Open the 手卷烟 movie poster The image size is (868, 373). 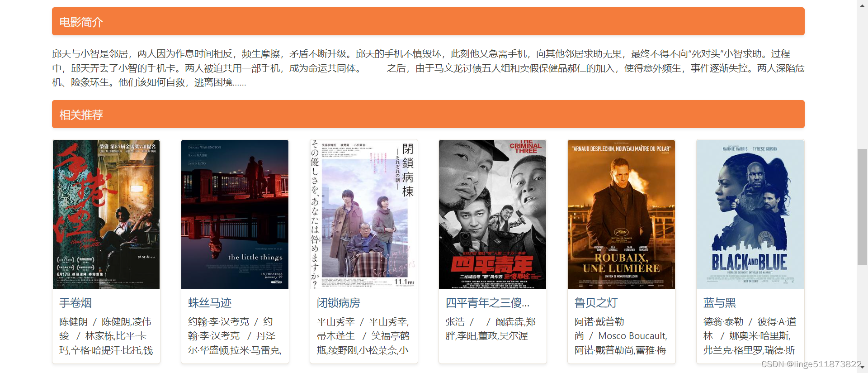(x=106, y=214)
